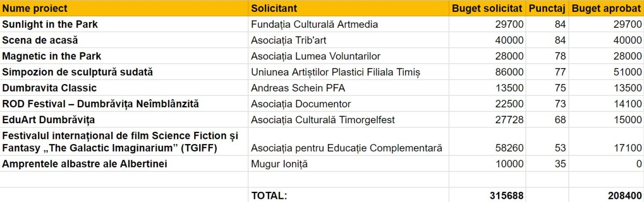Click the 'TOTAL:' label cell

pos(348,196)
